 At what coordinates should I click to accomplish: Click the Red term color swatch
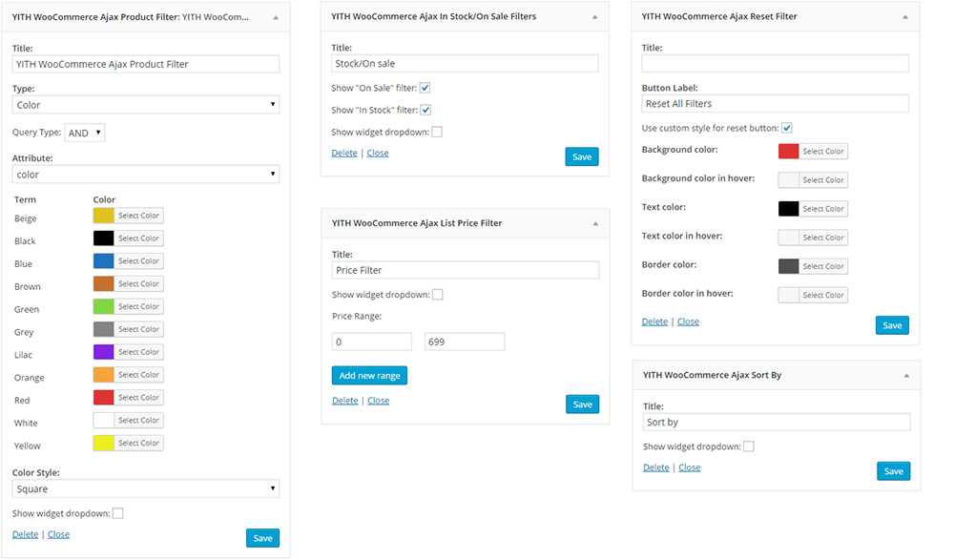[x=103, y=398]
